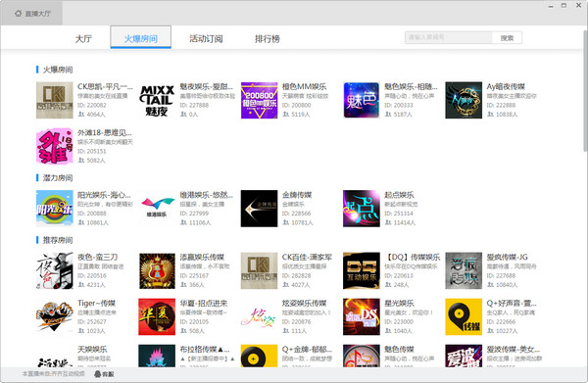Open the red 华夏-招点进来 logo
The height and width of the screenshot is (383, 588).
(x=157, y=316)
